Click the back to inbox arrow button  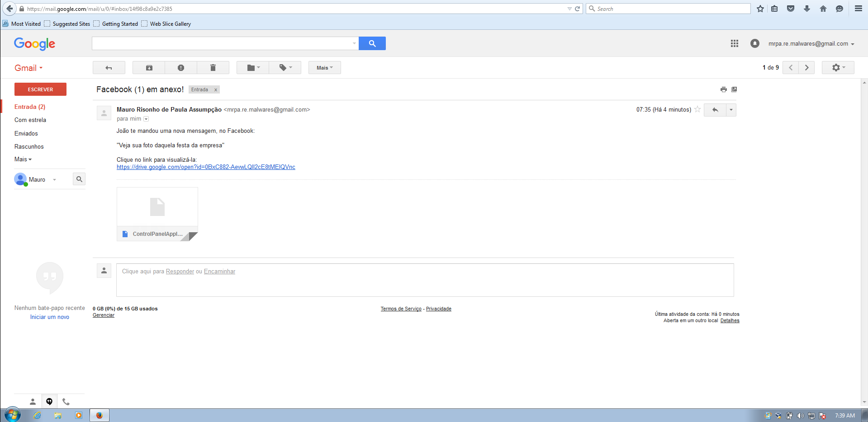tap(109, 68)
